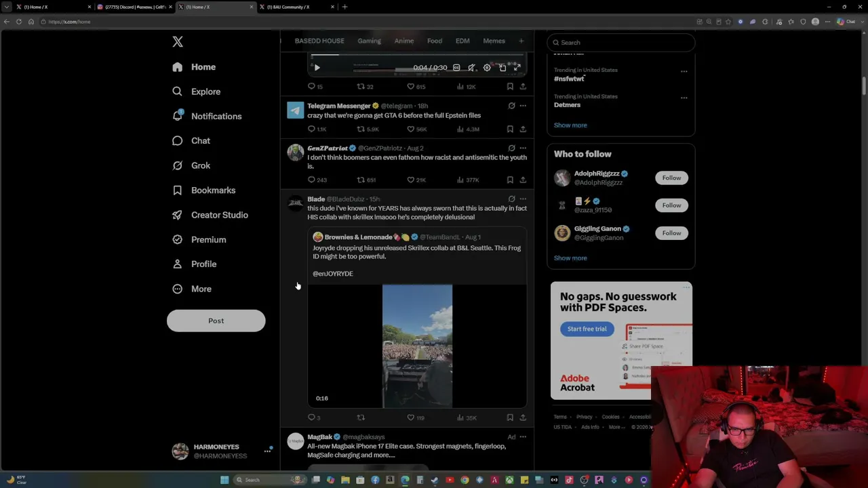Click the X search field
The height and width of the screenshot is (488, 868).
(x=621, y=43)
